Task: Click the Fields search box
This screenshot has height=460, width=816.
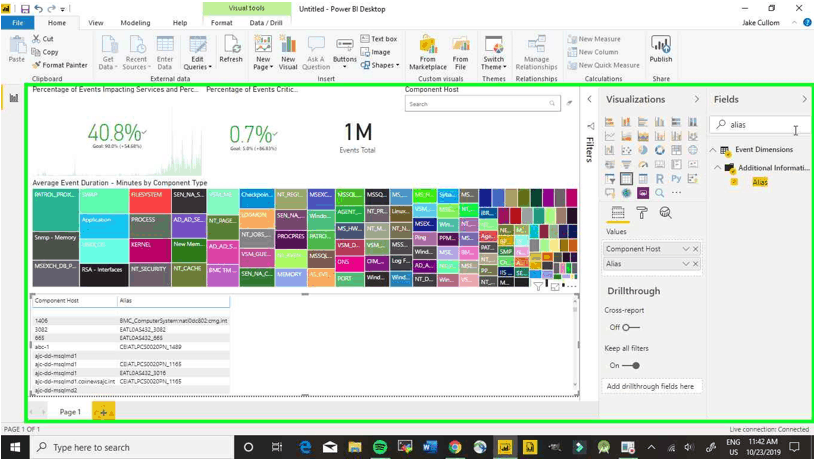Action: tap(759, 125)
